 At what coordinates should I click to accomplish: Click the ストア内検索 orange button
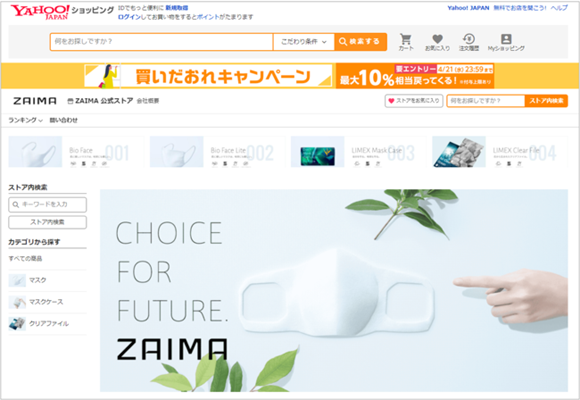coord(546,101)
